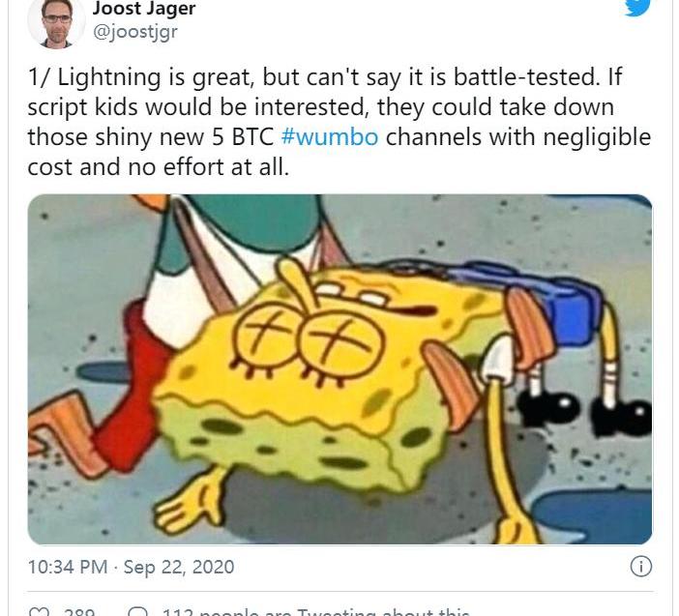Click the reply speech bubble icon
679x616 pixels.
[x=138, y=612]
